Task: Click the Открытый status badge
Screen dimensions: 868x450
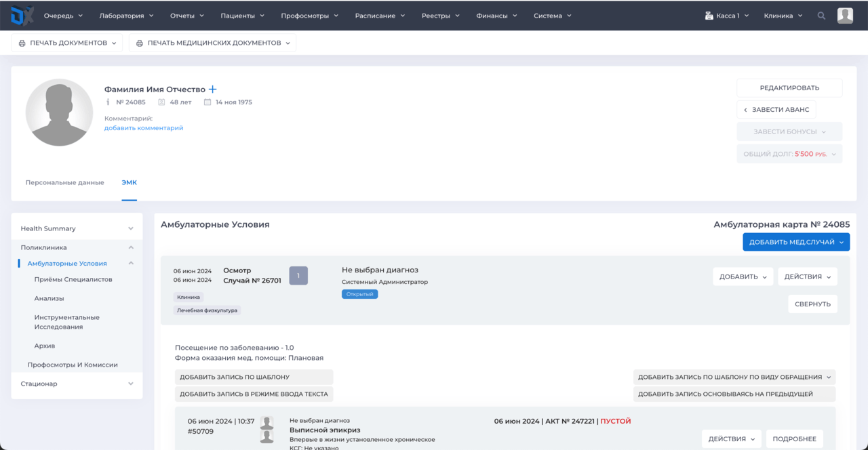Action: tap(359, 294)
